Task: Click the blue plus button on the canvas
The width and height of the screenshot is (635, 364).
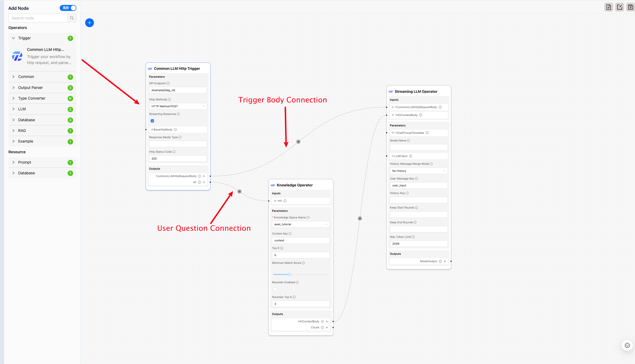Action: tap(89, 22)
